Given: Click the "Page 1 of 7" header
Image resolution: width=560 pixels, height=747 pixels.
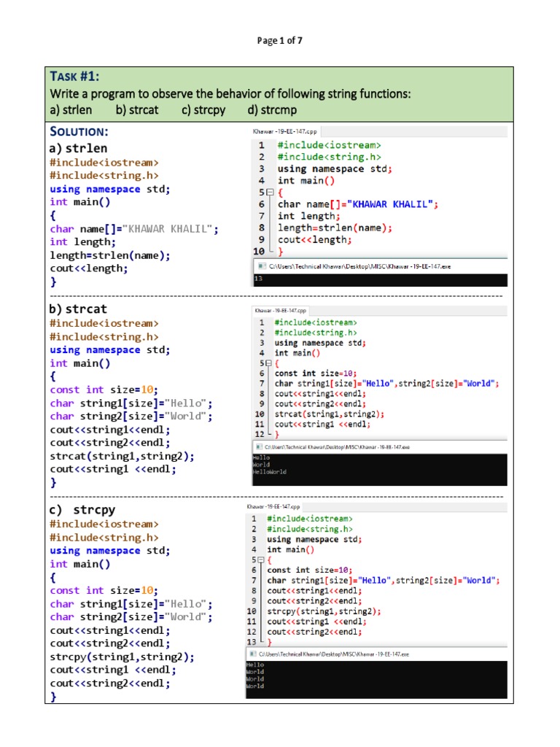Looking at the screenshot, I should [280, 41].
